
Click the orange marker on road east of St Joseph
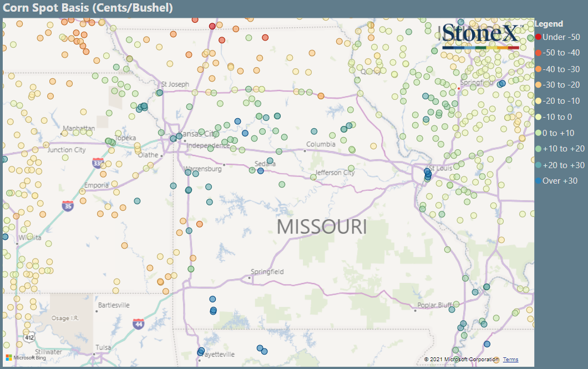[321, 96]
